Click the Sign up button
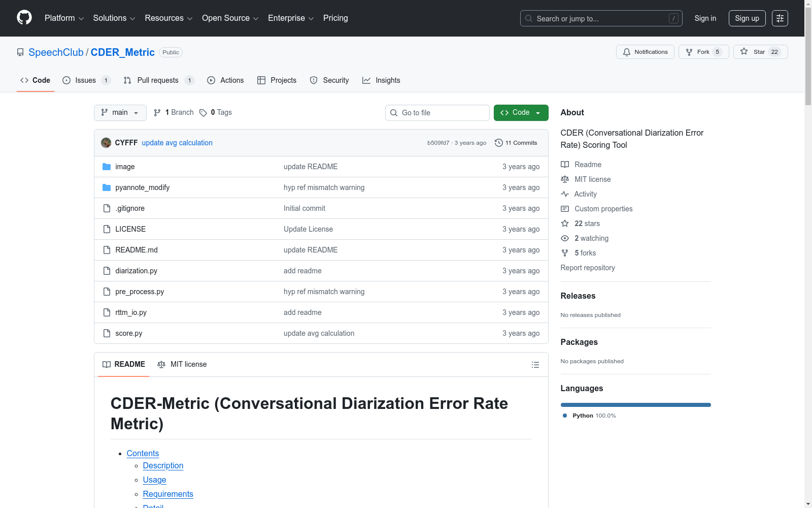This screenshot has height=508, width=812. 747,18
